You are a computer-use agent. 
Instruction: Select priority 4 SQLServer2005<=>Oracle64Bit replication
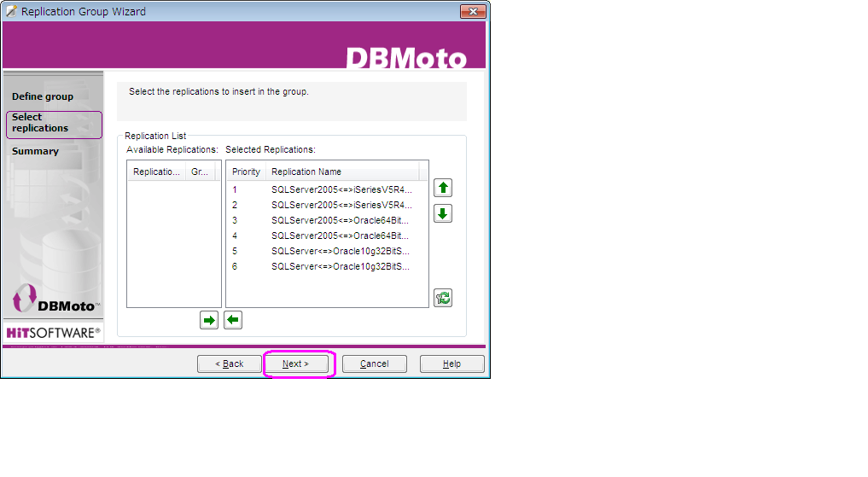(x=327, y=236)
